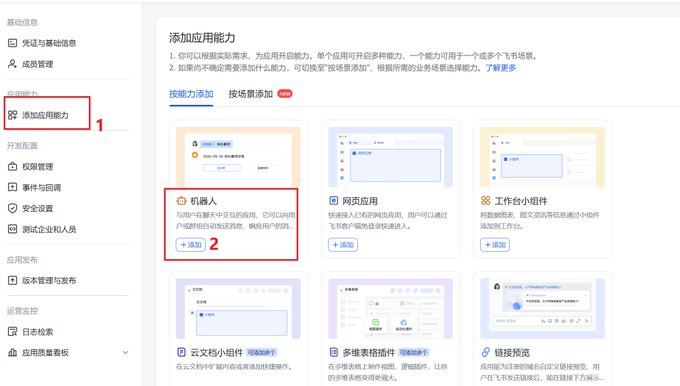Switch to the 按场景添加 tab
680x386 pixels.
click(x=251, y=94)
